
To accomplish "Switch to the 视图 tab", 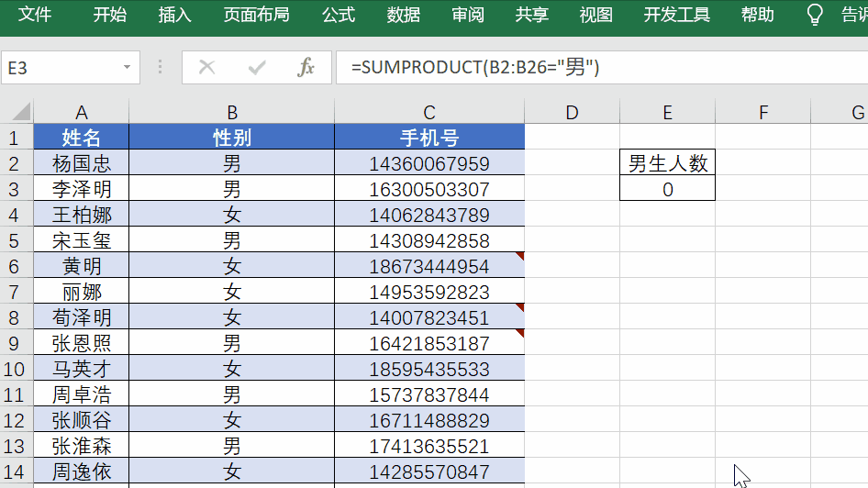I will pyautogui.click(x=596, y=15).
